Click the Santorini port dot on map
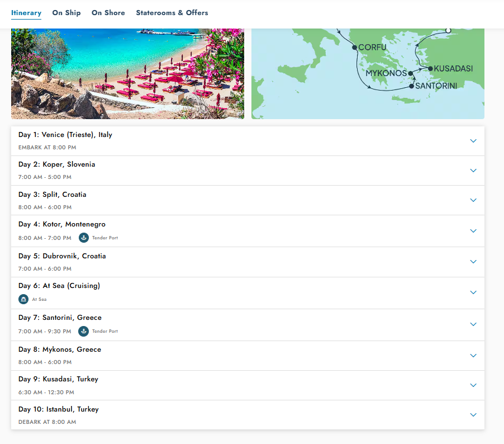The height and width of the screenshot is (444, 504). (x=412, y=86)
